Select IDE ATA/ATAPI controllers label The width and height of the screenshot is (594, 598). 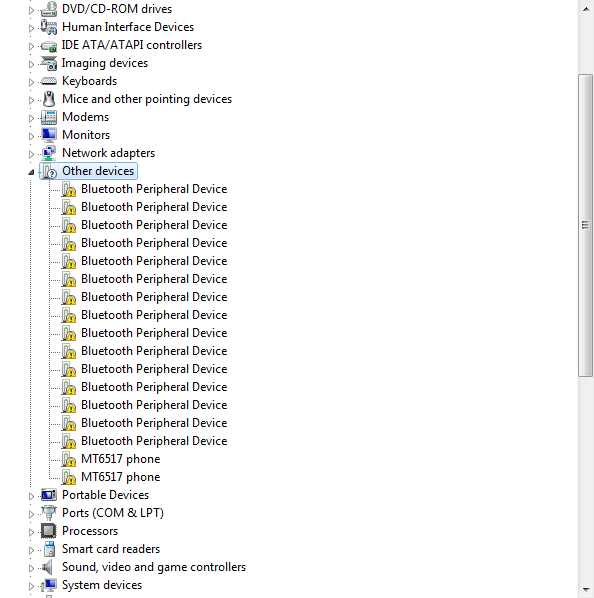(132, 45)
